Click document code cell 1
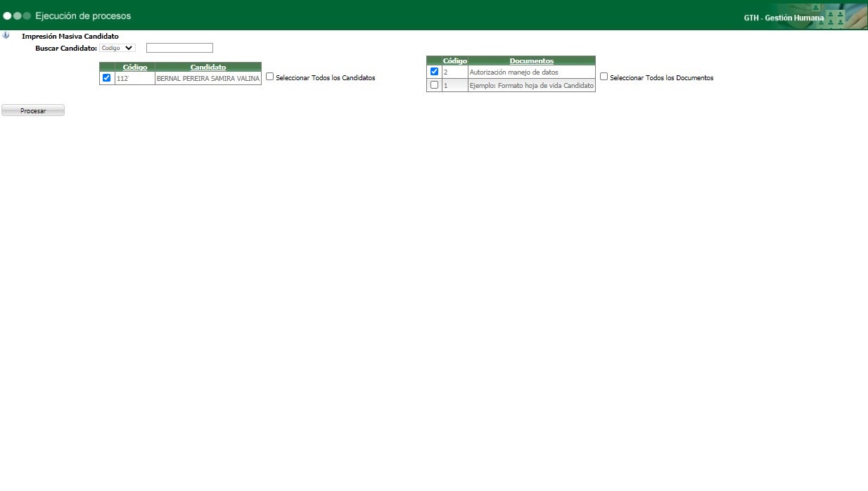Viewport: 868px width, 491px height. tap(455, 86)
